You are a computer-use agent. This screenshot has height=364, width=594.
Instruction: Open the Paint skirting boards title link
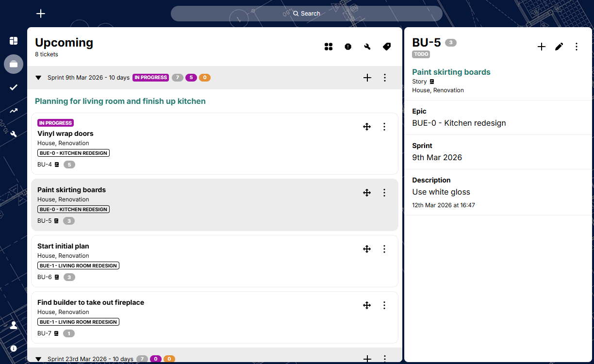point(451,72)
